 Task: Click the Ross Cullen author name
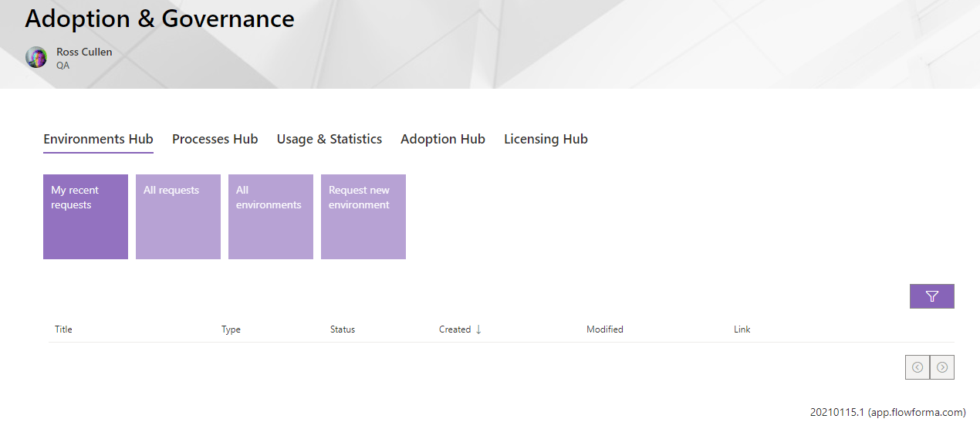tap(84, 52)
